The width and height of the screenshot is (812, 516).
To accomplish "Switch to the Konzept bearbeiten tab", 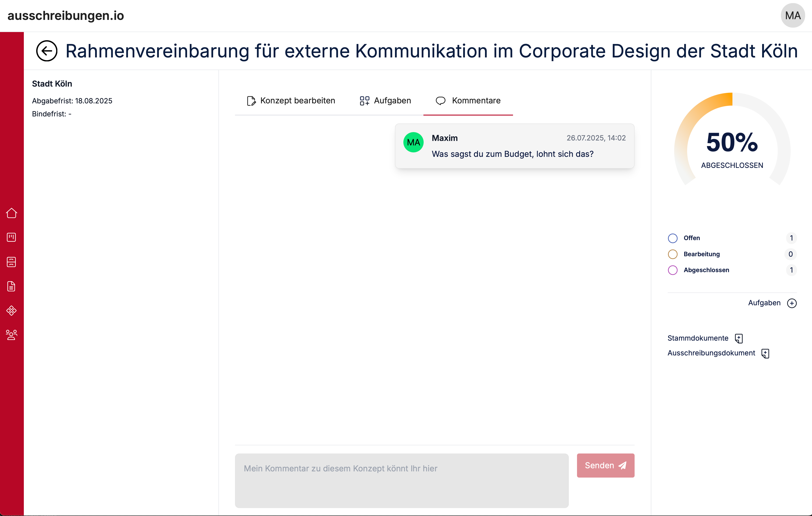I will 291,101.
